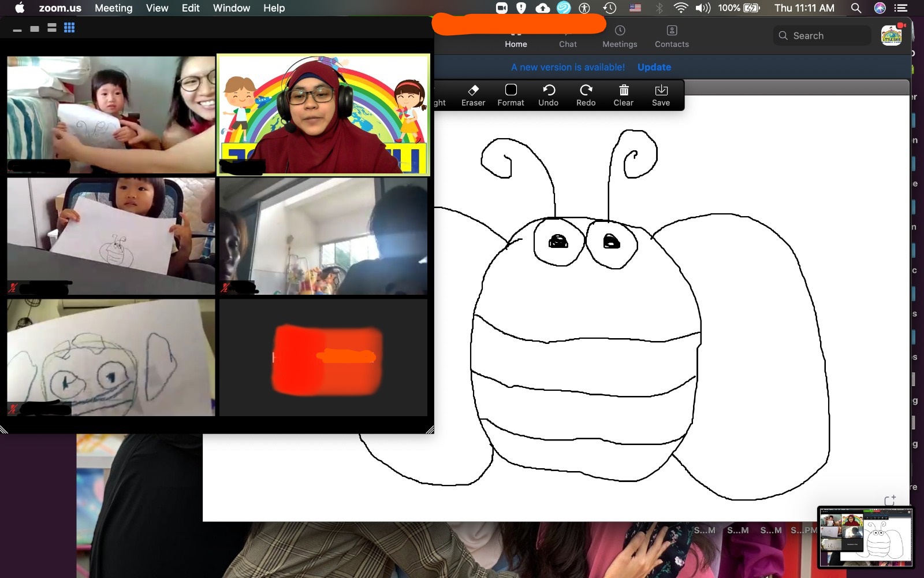Open the Contacts tab
Screen dimensions: 924x578
672,36
